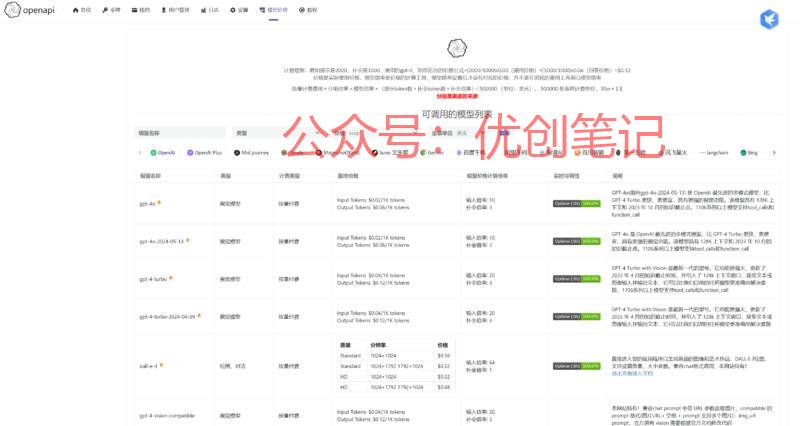The image size is (800, 426).
Task: Click the Uptime badge in gpt-4-turbo row
Action: point(577,279)
